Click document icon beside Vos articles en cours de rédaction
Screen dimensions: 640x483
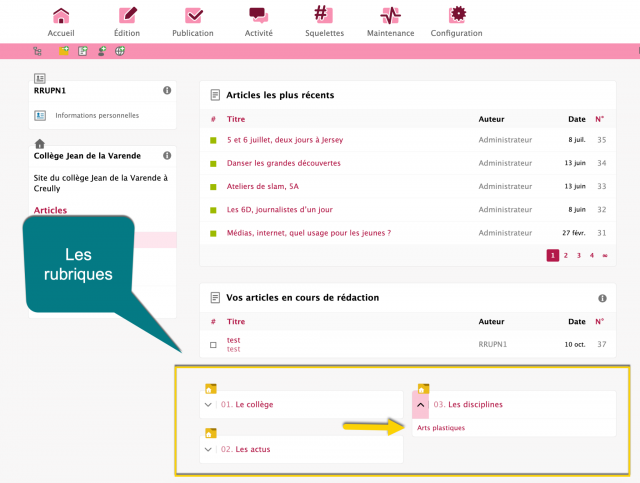point(215,298)
